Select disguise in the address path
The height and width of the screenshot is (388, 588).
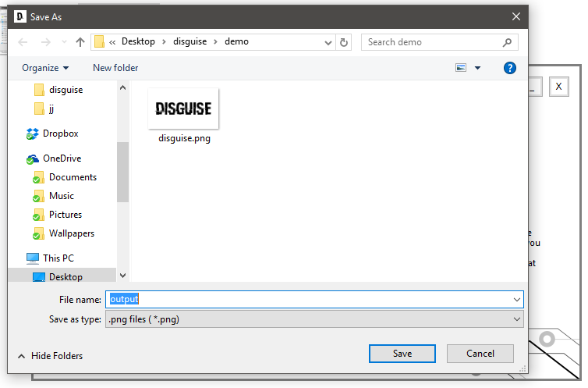(190, 41)
